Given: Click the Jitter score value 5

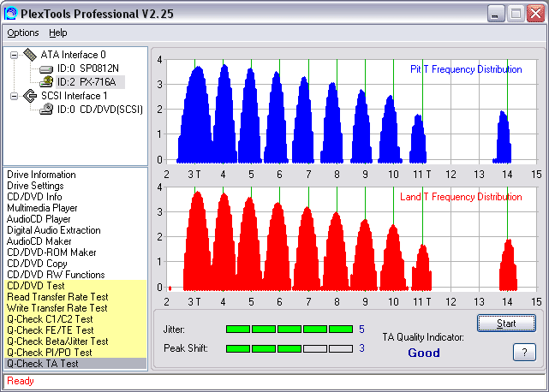Looking at the screenshot, I should [361, 329].
